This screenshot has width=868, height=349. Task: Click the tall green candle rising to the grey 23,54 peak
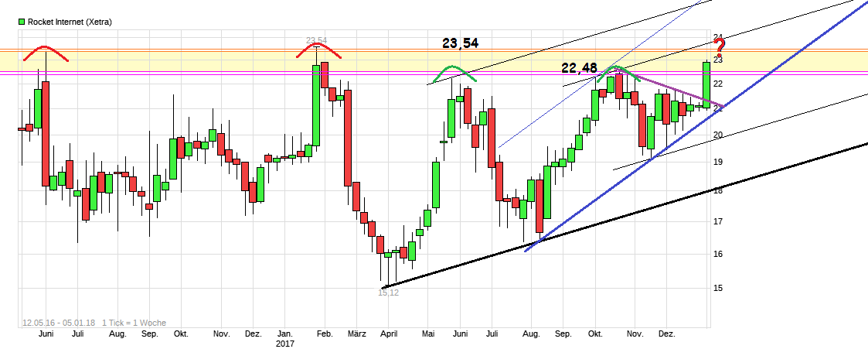click(x=316, y=105)
